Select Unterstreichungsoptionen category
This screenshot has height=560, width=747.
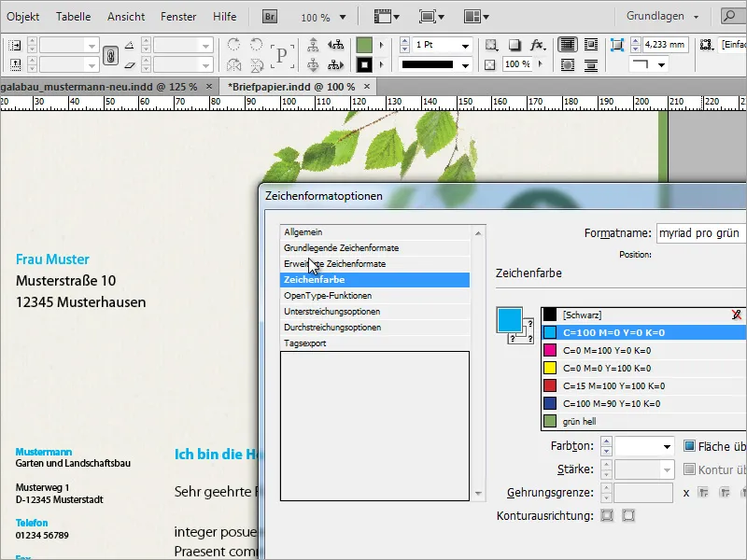pyautogui.click(x=375, y=312)
